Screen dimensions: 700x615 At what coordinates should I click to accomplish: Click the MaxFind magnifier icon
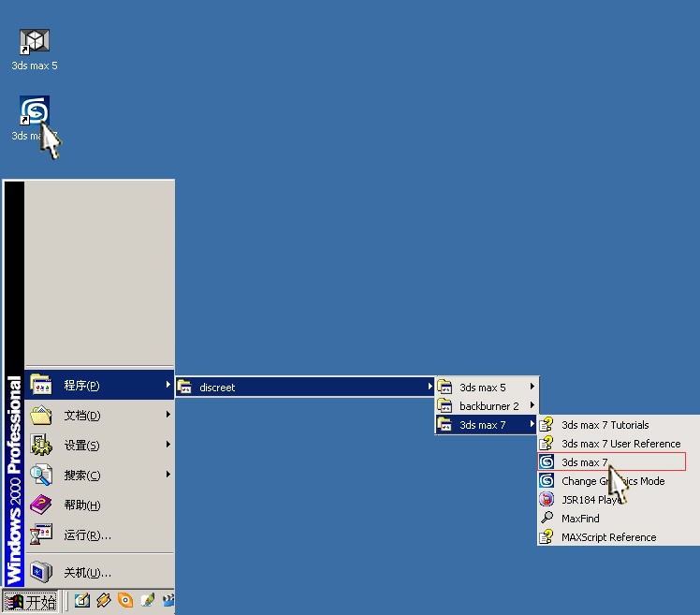(x=547, y=518)
